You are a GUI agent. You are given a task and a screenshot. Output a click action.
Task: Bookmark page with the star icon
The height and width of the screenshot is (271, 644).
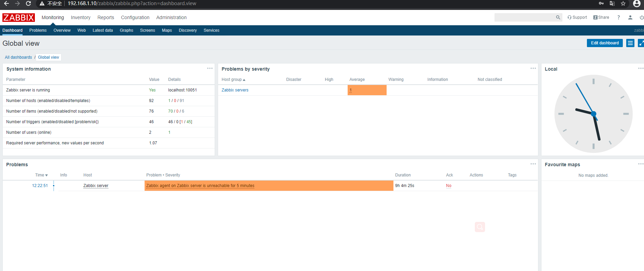tap(623, 3)
